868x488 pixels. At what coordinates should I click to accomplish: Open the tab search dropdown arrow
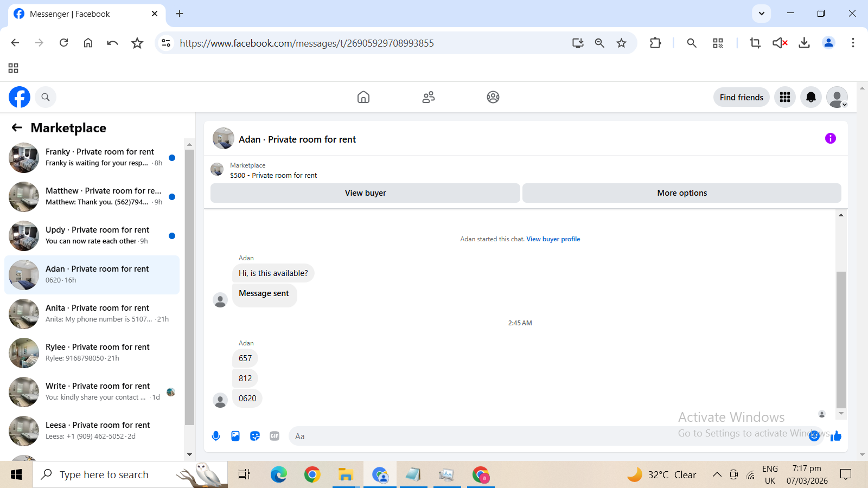762,14
